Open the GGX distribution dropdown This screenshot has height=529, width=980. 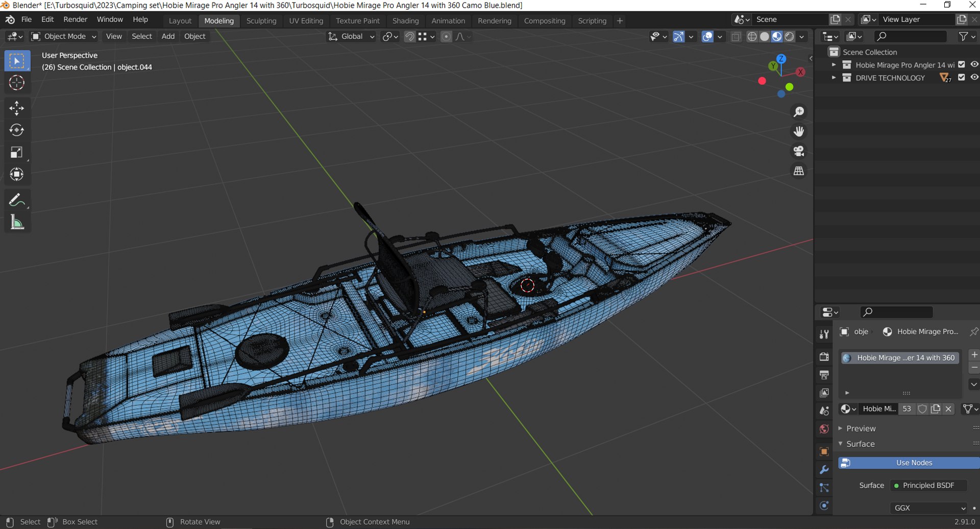(x=928, y=508)
